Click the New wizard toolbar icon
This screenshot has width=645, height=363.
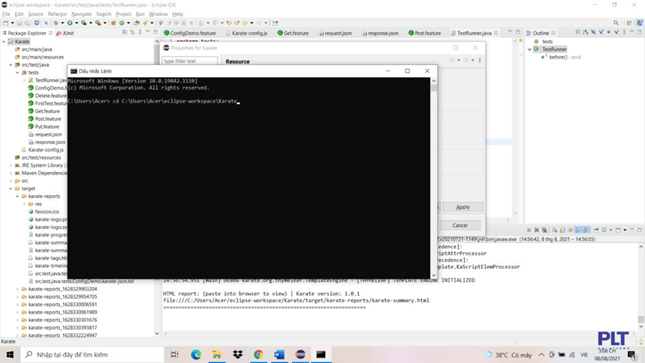[6, 23]
